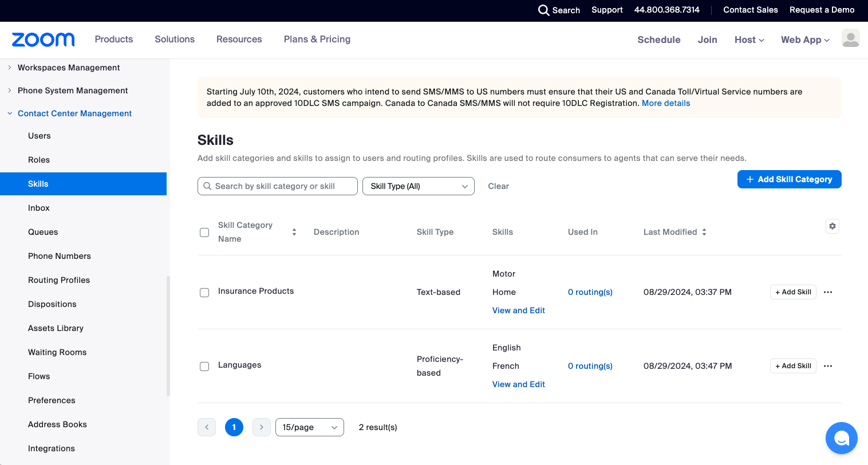Sort by Last Modified arrows
The width and height of the screenshot is (868, 465).
point(704,232)
